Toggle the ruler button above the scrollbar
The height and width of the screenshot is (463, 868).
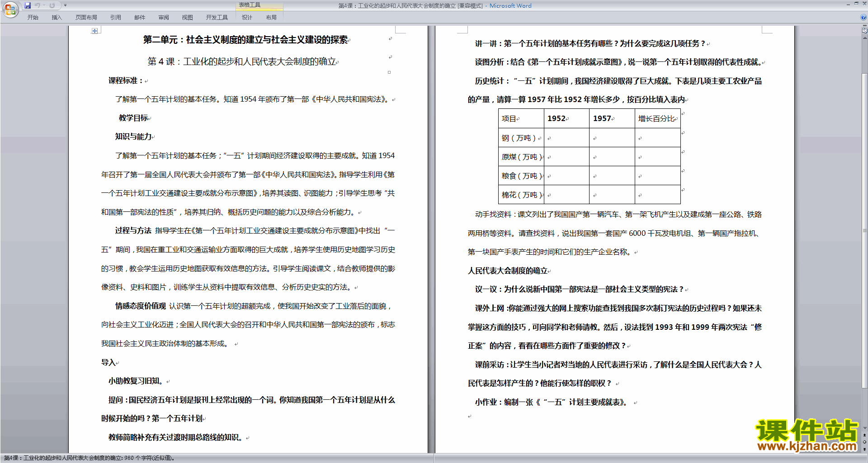(x=864, y=31)
